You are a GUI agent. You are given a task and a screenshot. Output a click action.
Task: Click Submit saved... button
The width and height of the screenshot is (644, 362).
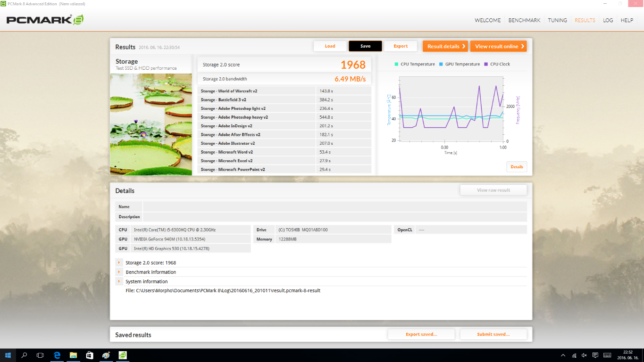tap(493, 334)
